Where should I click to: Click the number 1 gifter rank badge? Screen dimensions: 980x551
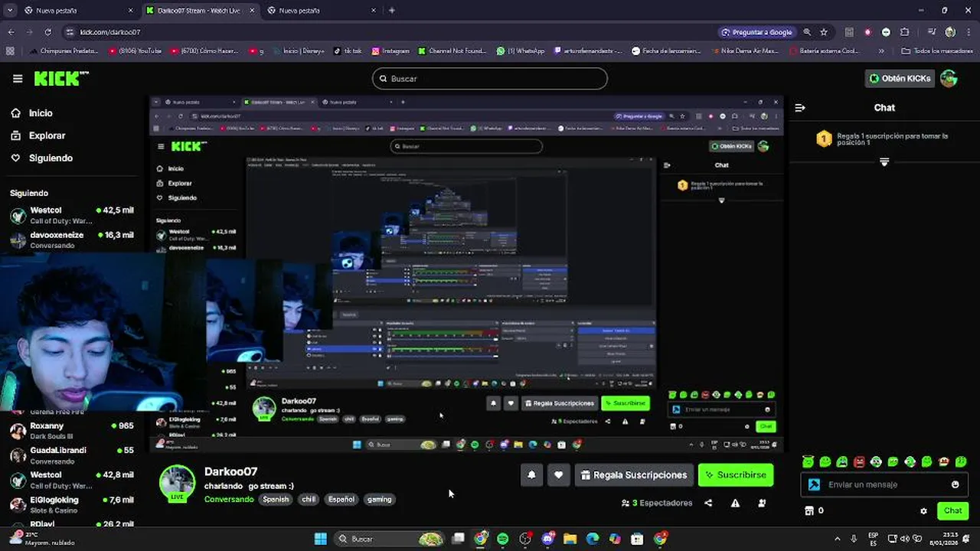click(824, 139)
